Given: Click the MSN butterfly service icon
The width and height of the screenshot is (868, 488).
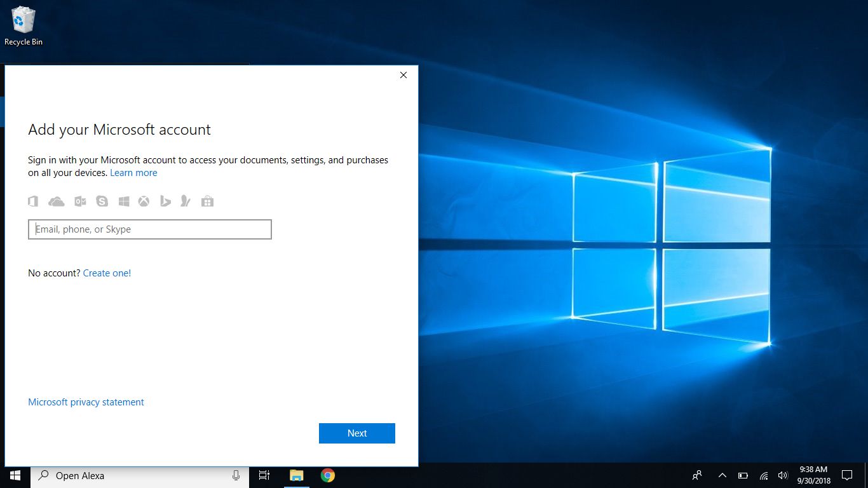Looking at the screenshot, I should click(186, 201).
